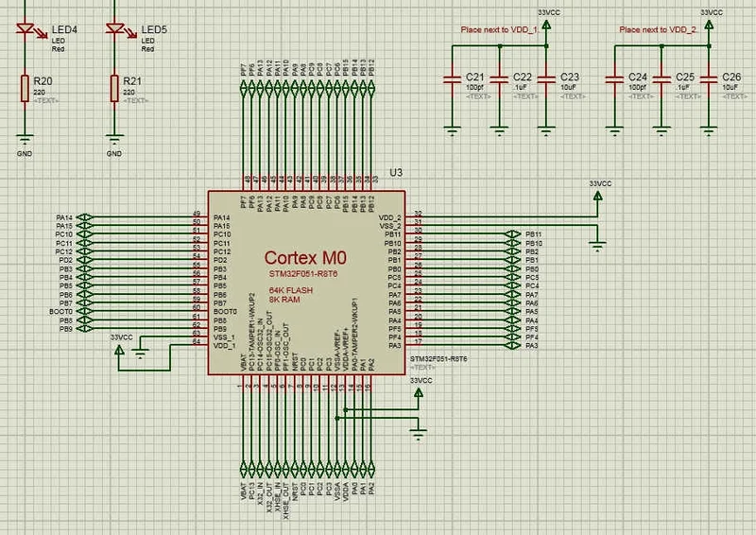Click the 33VCC power arrow below chip near VDDA
The image size is (756, 535).
[419, 392]
